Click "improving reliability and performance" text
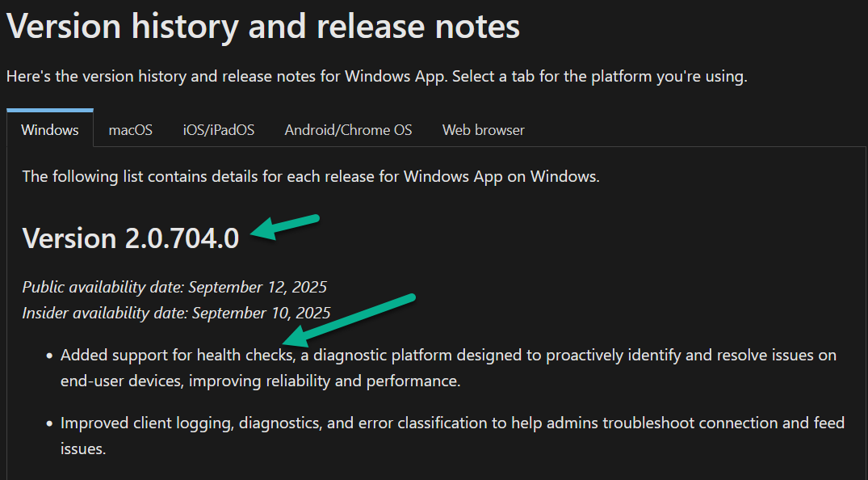 [x=325, y=381]
